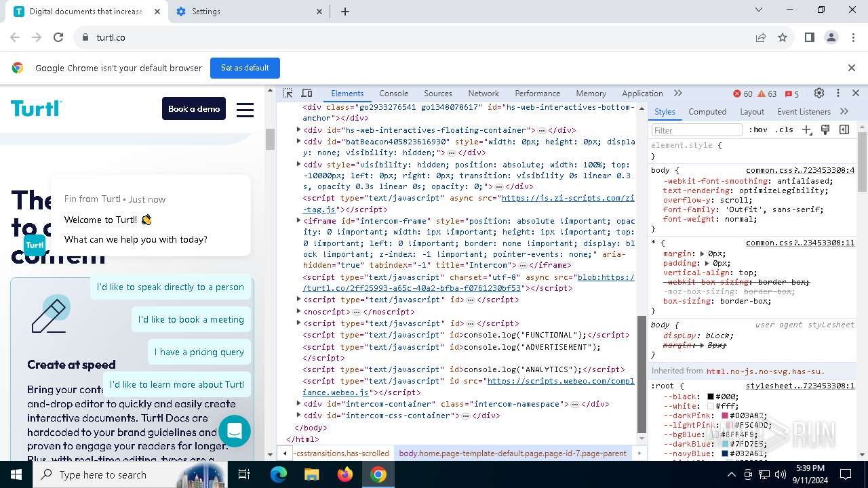
Task: Choose 'I have a pricing query'
Action: click(199, 352)
